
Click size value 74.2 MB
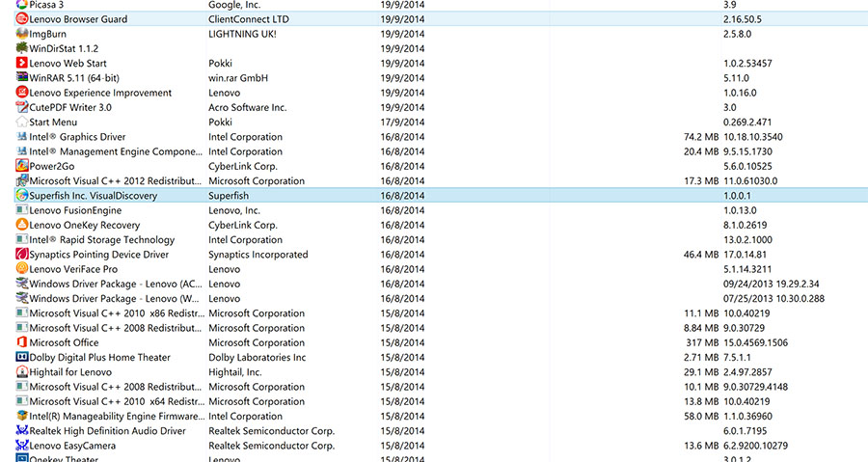[x=701, y=137]
